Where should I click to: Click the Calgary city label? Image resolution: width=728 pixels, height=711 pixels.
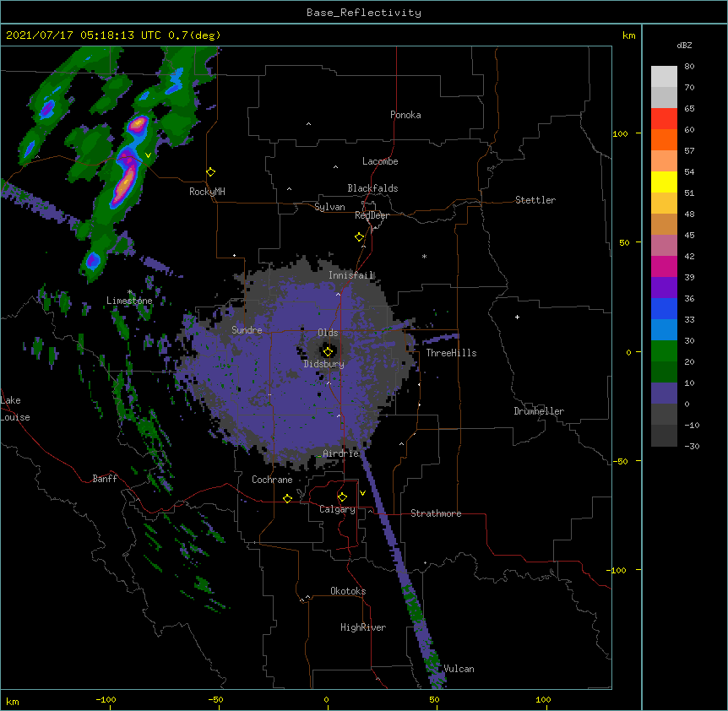click(338, 509)
